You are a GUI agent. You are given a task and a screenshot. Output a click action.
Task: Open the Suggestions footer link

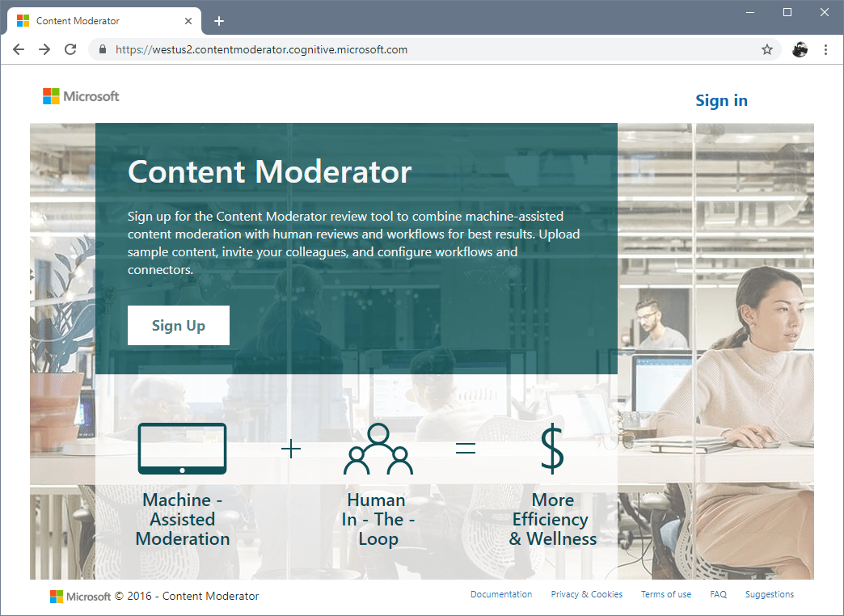tap(770, 594)
